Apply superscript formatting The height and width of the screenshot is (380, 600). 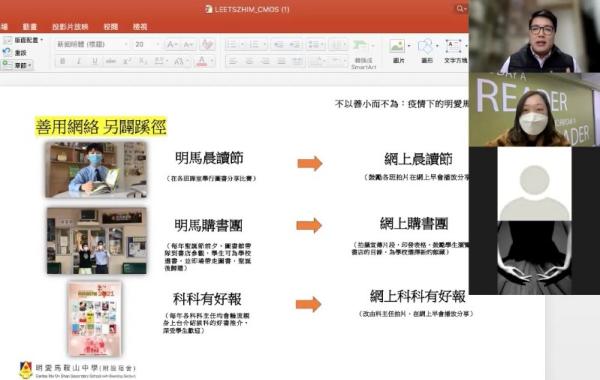[x=127, y=61]
